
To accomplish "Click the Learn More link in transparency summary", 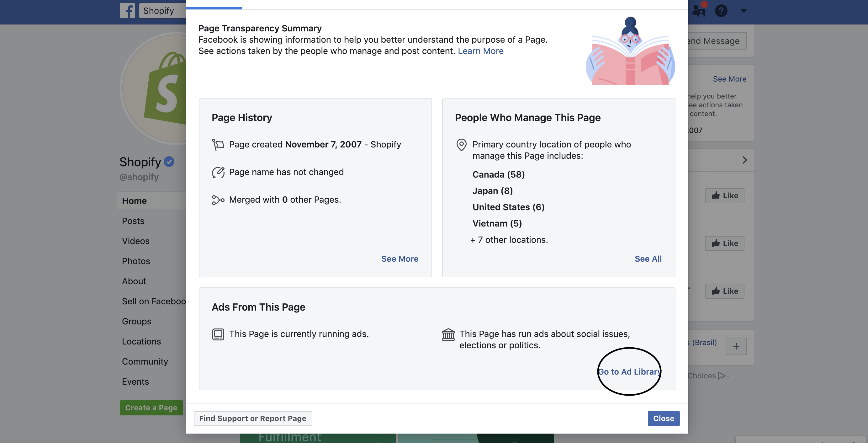I will pos(480,51).
